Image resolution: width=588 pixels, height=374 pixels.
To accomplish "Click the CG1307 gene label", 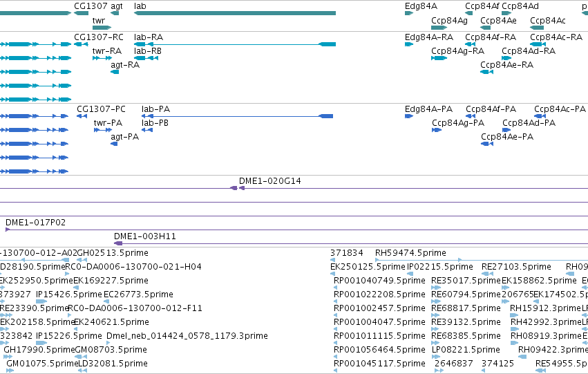I will point(91,6).
